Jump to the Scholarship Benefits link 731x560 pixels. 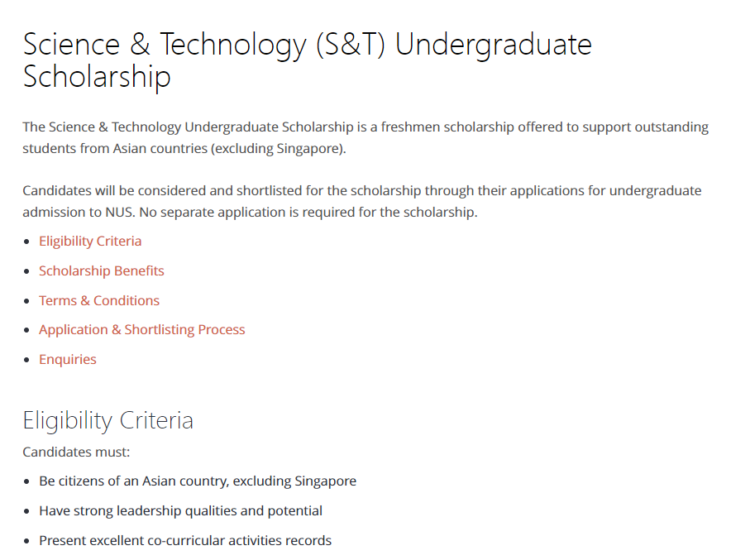click(x=101, y=271)
